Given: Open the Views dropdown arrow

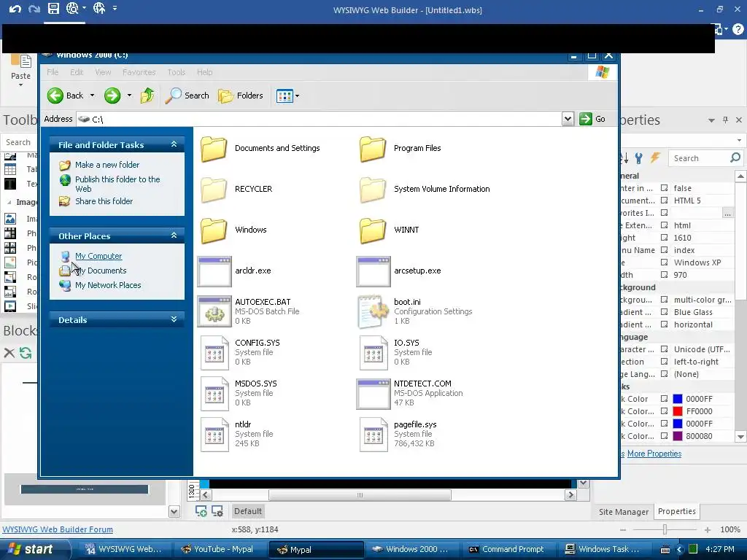Looking at the screenshot, I should 298,96.
